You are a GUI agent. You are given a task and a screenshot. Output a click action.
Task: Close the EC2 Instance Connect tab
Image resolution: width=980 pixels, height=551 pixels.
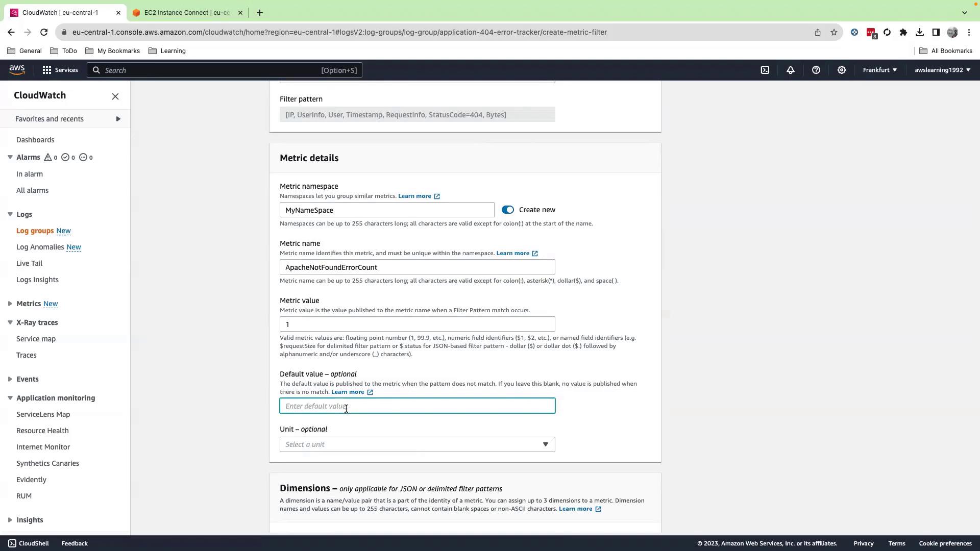pyautogui.click(x=240, y=13)
